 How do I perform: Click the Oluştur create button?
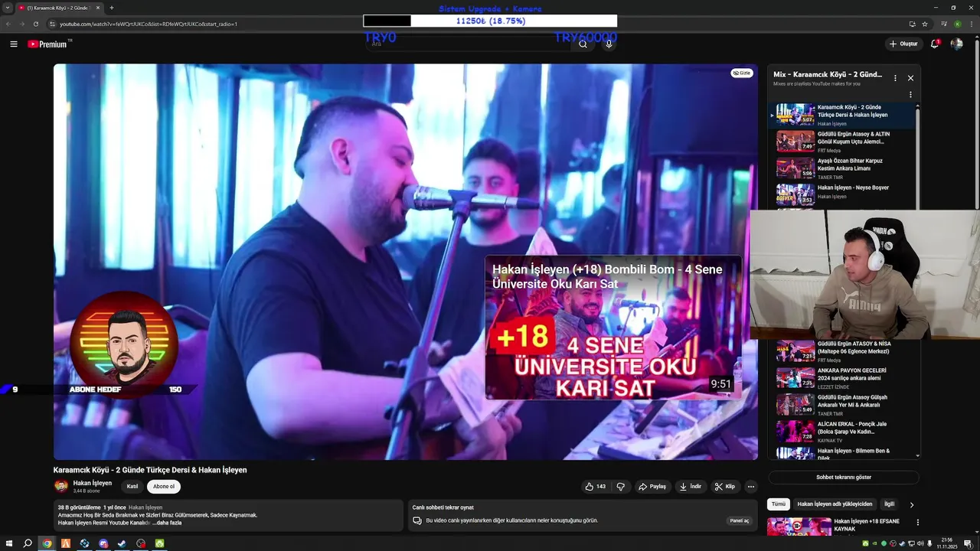[x=903, y=44]
